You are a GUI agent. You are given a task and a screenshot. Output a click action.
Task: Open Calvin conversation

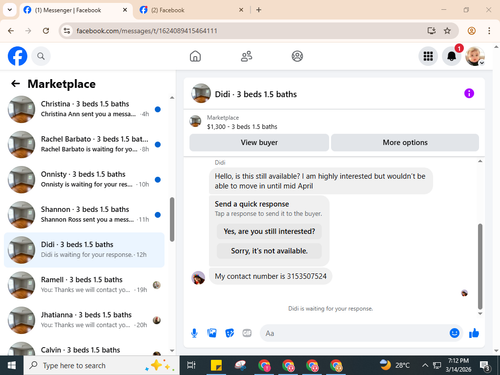coord(84,348)
